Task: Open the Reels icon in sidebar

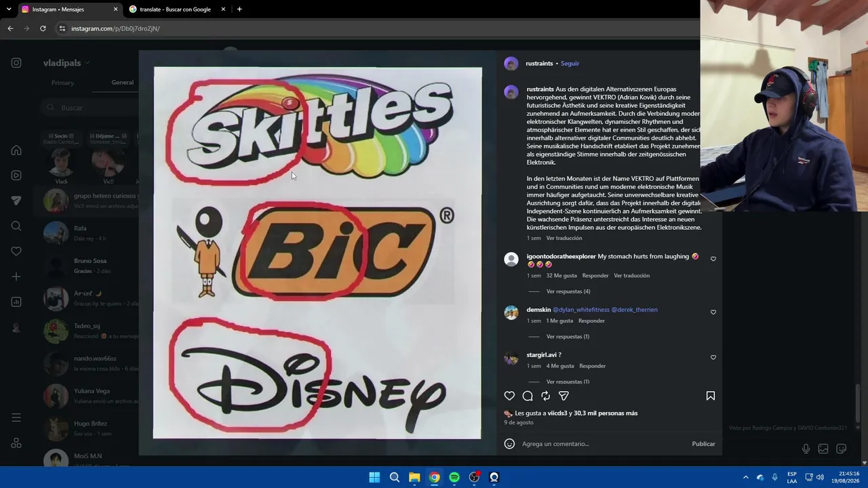Action: point(16,176)
